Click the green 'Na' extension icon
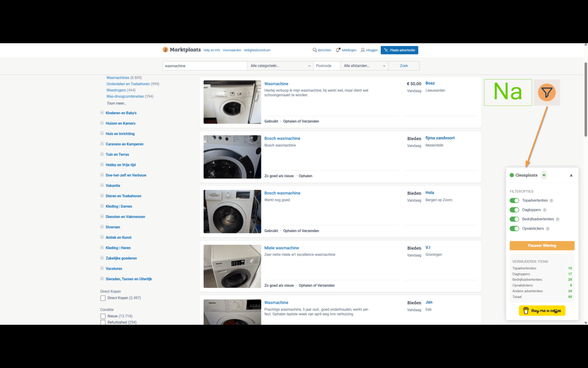This screenshot has width=588, height=368. pos(508,92)
